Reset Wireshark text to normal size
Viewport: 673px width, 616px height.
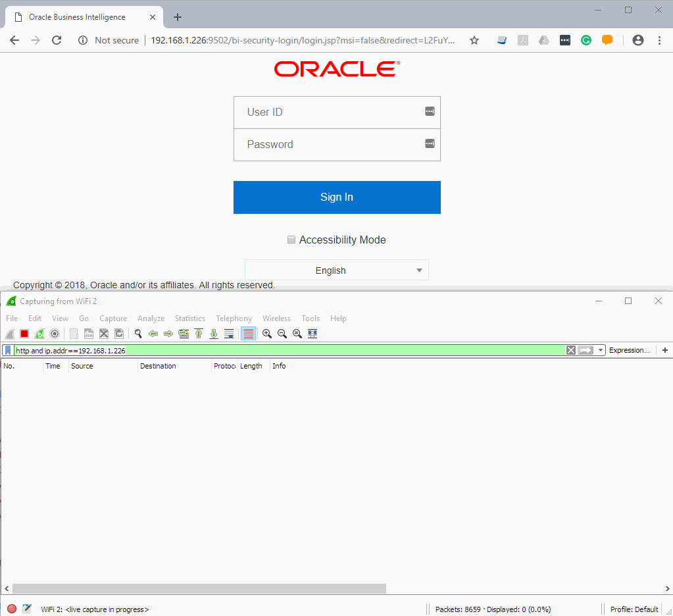tap(297, 334)
